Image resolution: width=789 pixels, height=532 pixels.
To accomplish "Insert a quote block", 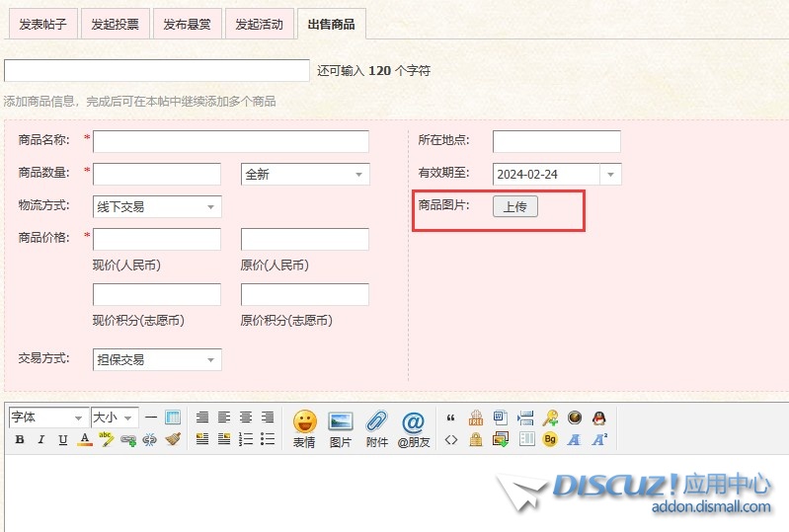I will (451, 418).
